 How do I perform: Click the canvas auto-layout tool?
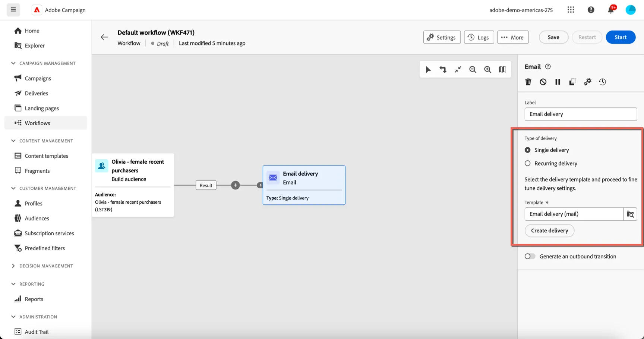tap(443, 69)
